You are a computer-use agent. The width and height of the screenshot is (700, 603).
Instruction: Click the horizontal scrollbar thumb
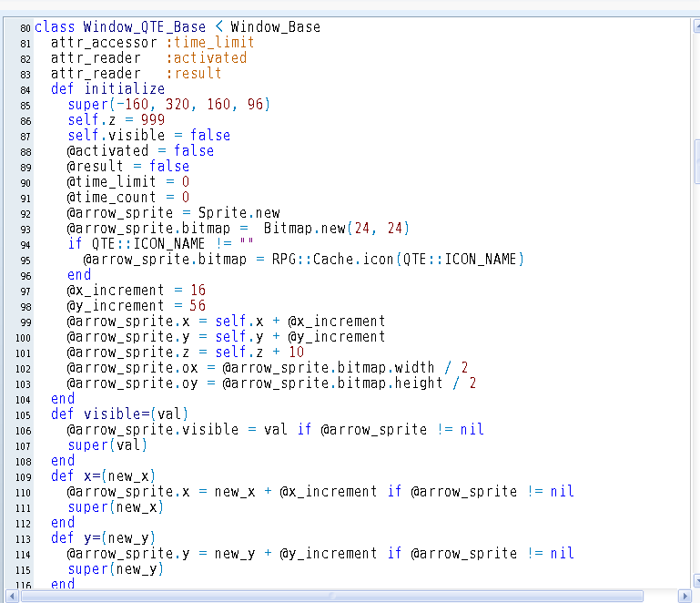point(332,596)
